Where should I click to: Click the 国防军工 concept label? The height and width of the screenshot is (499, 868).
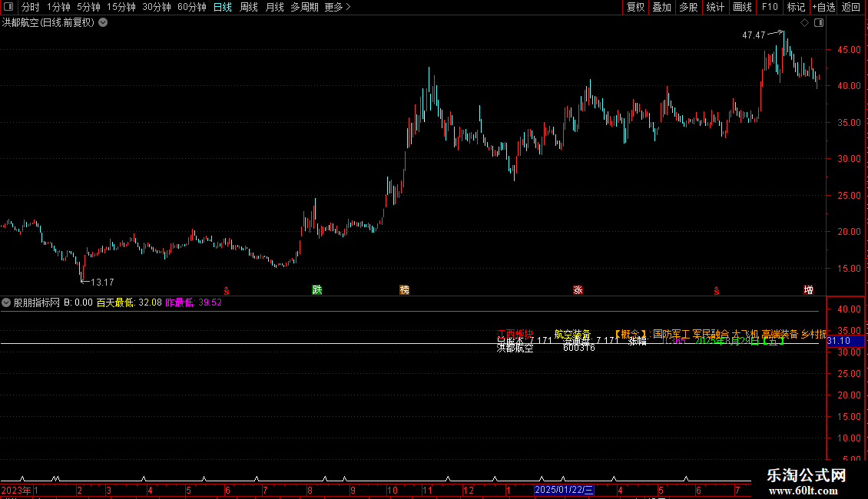(671, 334)
